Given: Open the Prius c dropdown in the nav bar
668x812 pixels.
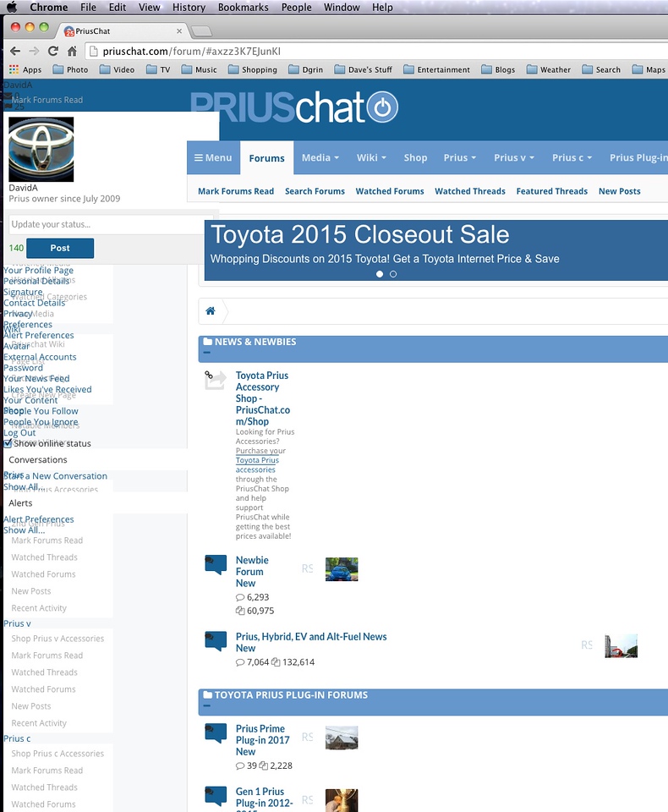Looking at the screenshot, I should (x=572, y=157).
